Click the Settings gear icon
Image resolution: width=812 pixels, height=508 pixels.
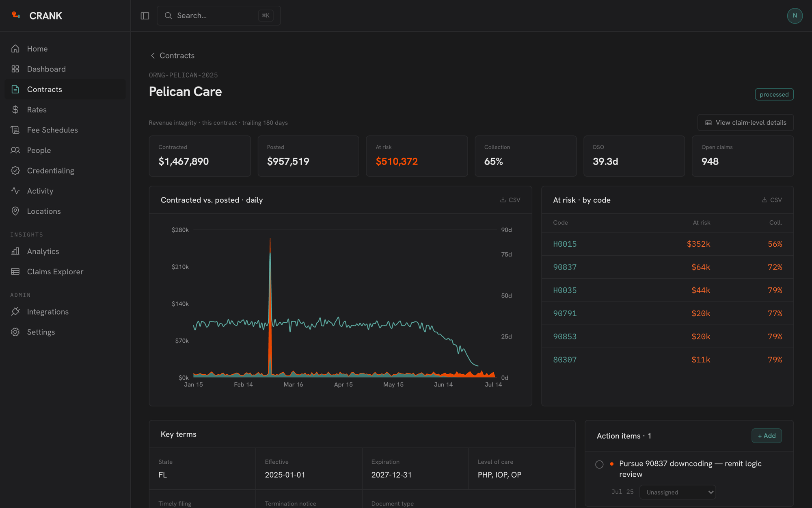pos(15,332)
